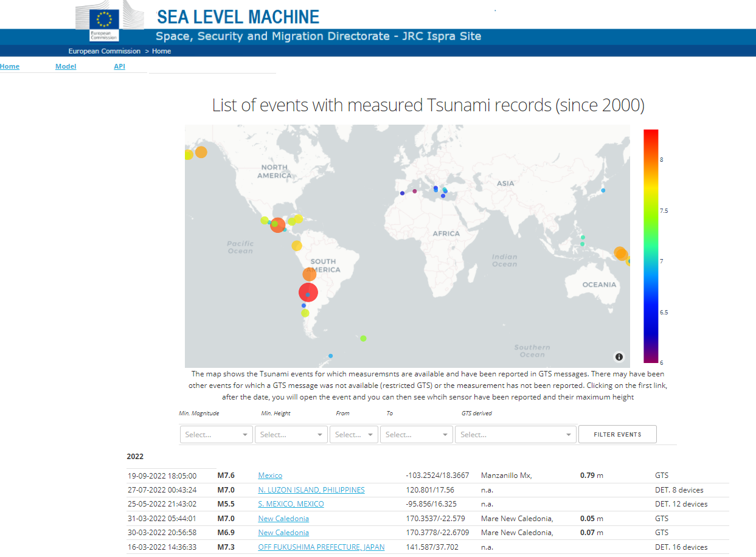Select the red event marker off Mexico's coast
The height and width of the screenshot is (557, 756).
[x=277, y=224]
